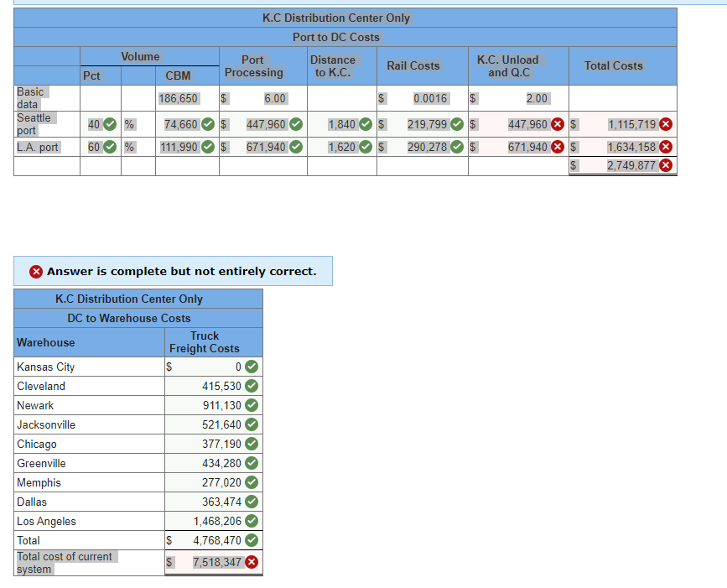This screenshot has width=727, height=588.
Task: Click rail rate value 0.0016
Action: pos(430,98)
